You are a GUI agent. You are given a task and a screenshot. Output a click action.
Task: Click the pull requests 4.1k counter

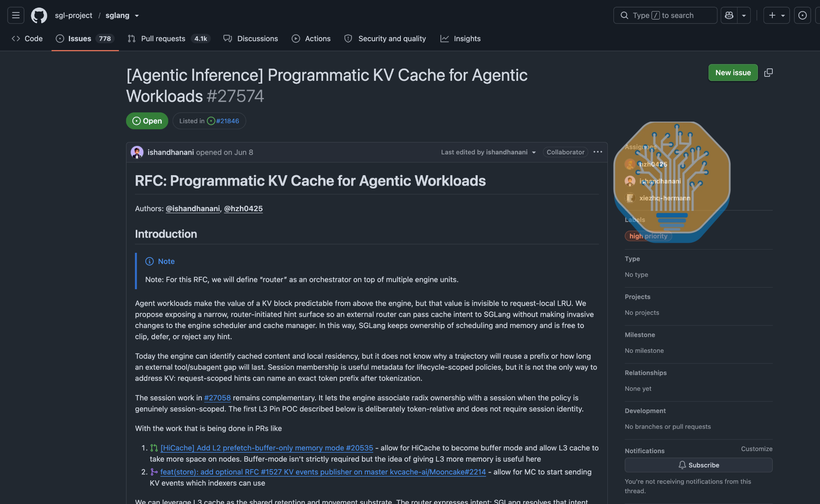(201, 38)
